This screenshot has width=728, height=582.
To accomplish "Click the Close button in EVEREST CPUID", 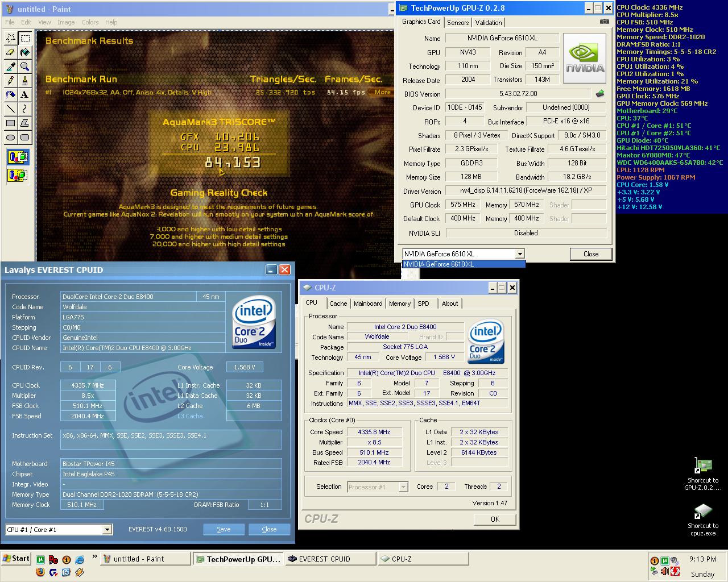I will 269,529.
